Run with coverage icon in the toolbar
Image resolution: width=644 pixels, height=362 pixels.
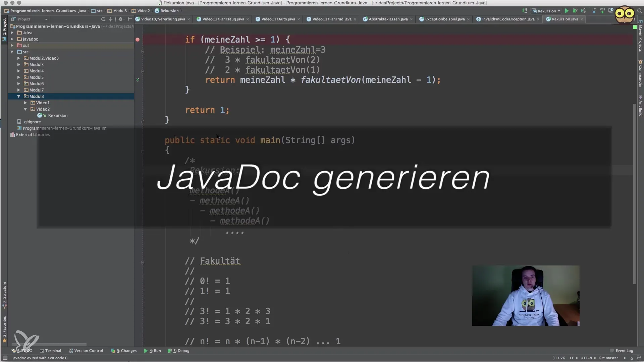[584, 11]
